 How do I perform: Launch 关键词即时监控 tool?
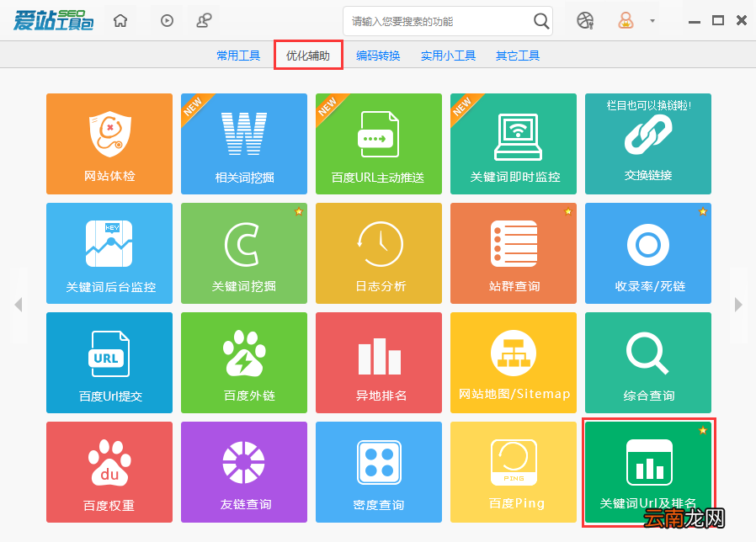(x=514, y=144)
